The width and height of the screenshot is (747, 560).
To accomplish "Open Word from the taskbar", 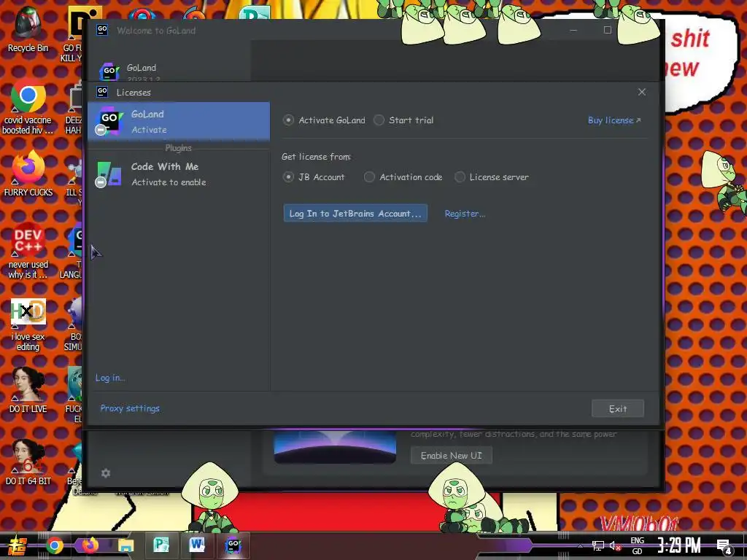I will (197, 545).
